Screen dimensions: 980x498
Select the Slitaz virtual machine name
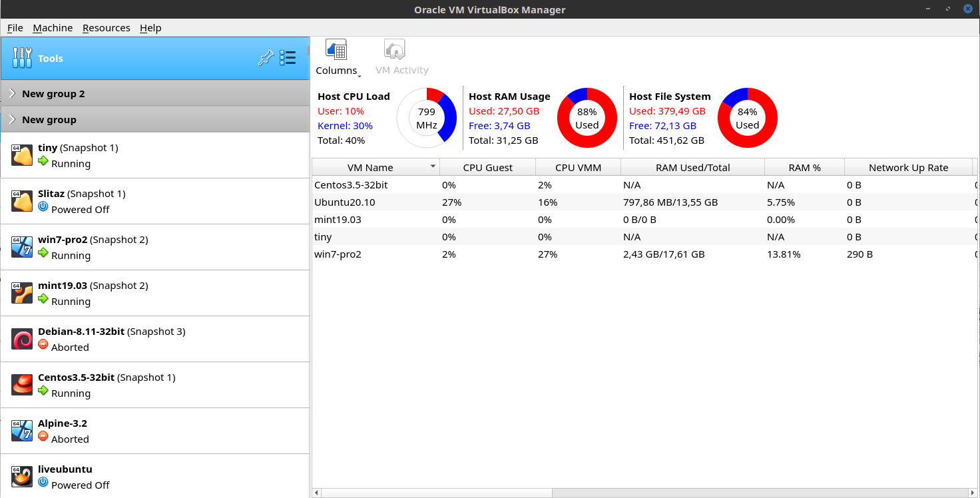(x=51, y=194)
